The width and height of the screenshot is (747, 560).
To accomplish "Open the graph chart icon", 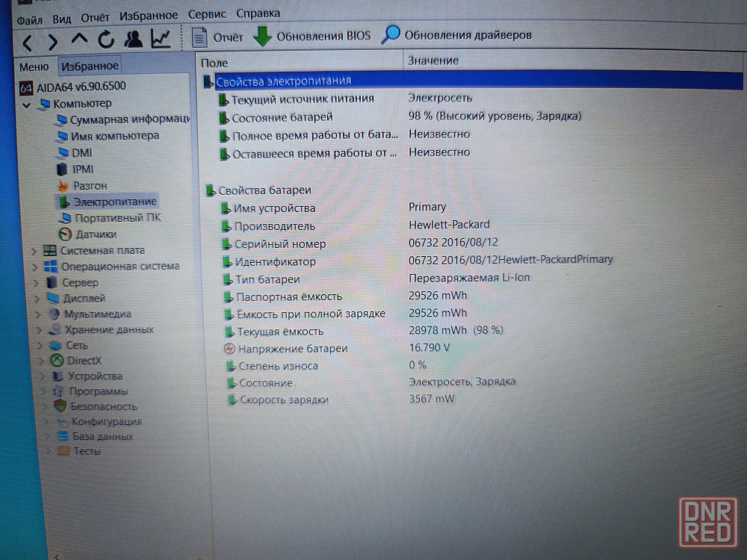I will [x=161, y=39].
